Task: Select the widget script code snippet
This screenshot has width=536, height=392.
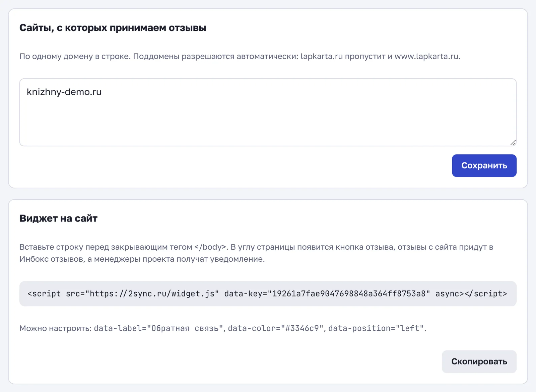Action: point(268,293)
